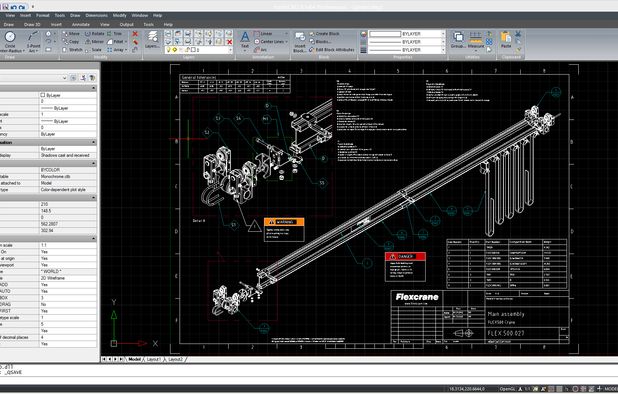618x394 pixels.
Task: Switch to the Draw 3D ribbon tab
Action: [x=32, y=24]
